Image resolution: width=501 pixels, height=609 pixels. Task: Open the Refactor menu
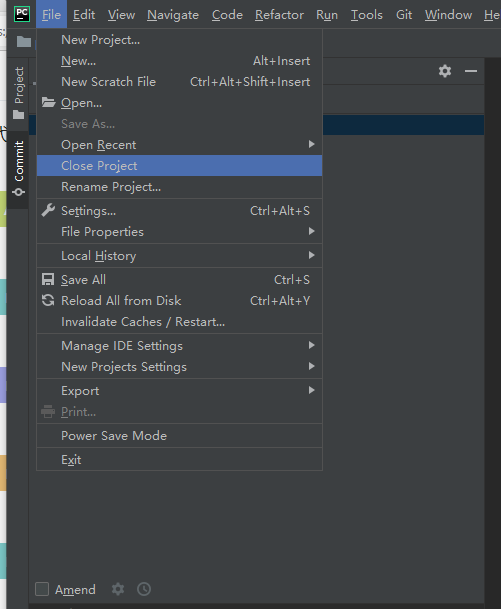279,15
